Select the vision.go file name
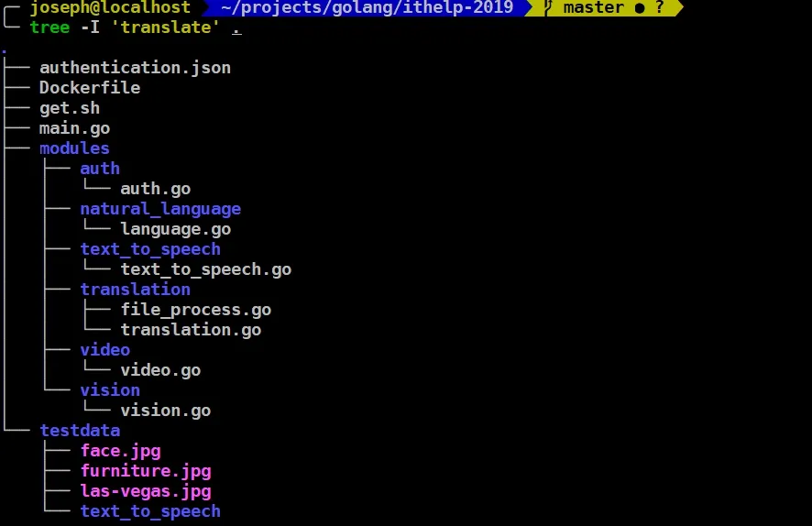This screenshot has width=812, height=526. coord(166,411)
